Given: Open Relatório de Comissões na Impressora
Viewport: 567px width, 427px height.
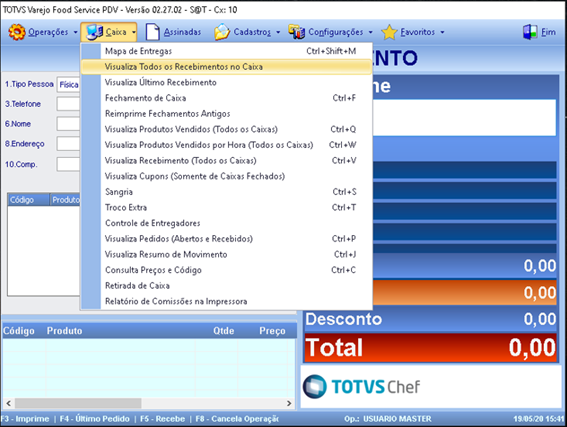Looking at the screenshot, I should click(227, 301).
